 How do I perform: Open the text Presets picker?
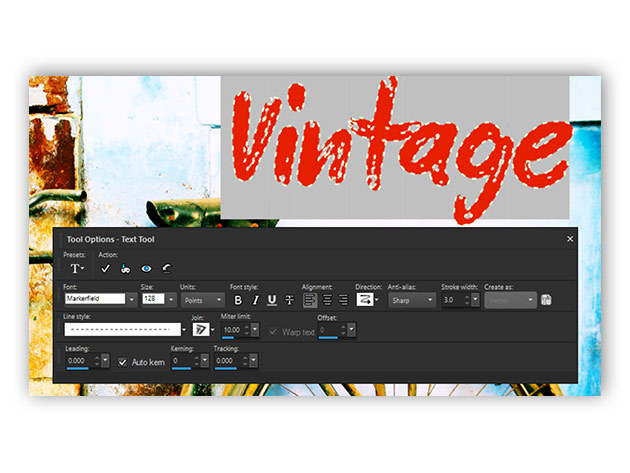click(77, 268)
